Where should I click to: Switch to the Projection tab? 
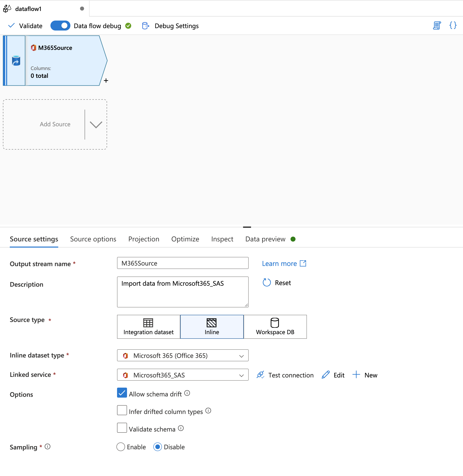point(144,238)
